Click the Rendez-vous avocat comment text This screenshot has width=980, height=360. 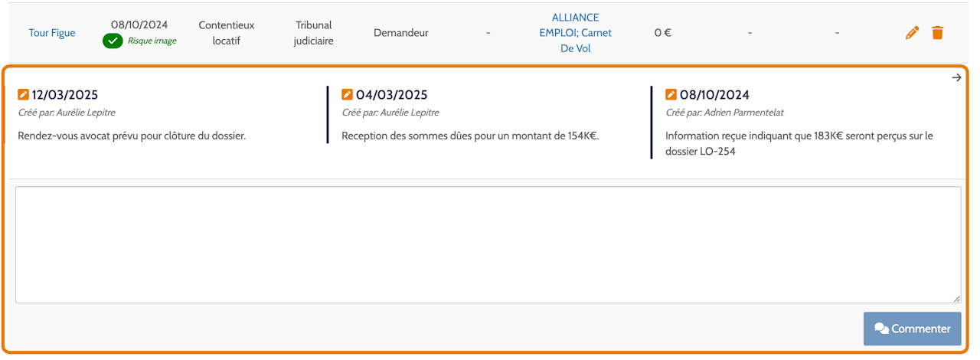tap(132, 136)
